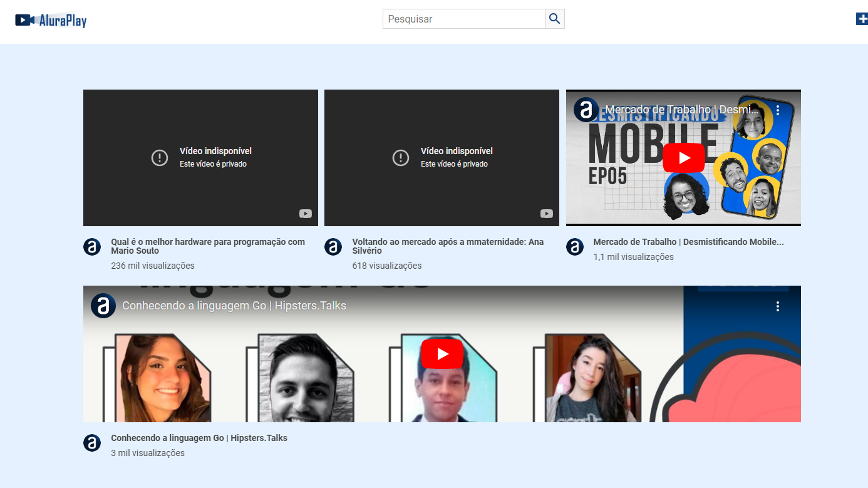Play the Conhecendo a linguagem Go video

click(442, 354)
